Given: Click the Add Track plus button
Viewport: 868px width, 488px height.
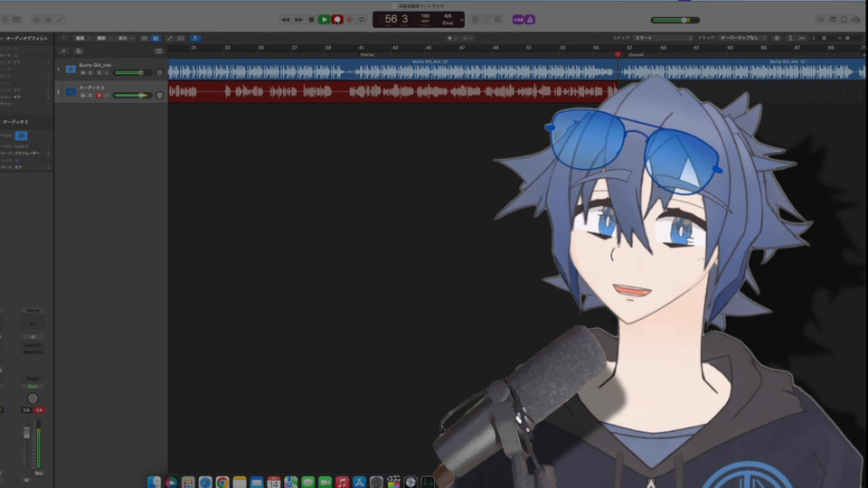Looking at the screenshot, I should click(63, 51).
